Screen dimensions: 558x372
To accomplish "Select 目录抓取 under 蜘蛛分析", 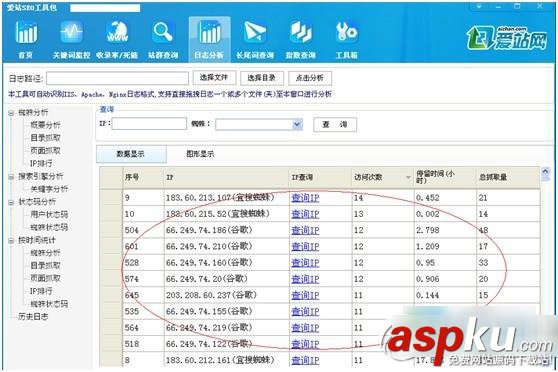I will point(45,138).
